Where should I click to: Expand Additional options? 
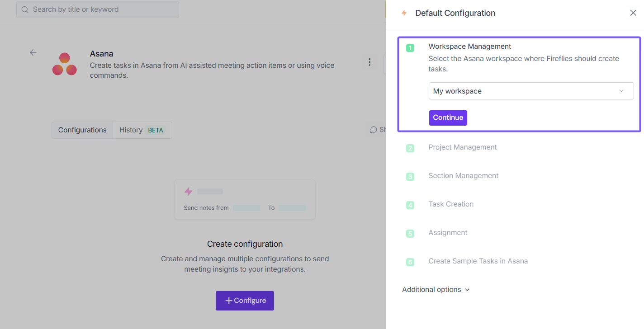436,290
